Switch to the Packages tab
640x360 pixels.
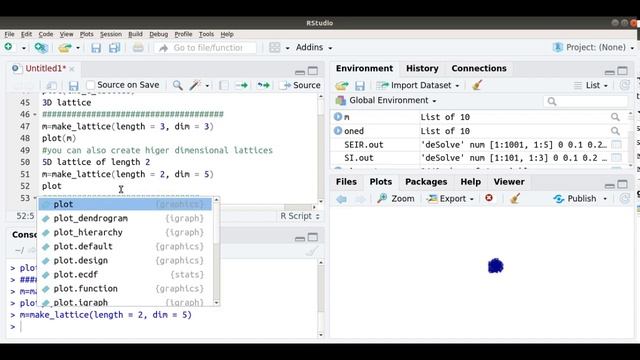coord(426,182)
